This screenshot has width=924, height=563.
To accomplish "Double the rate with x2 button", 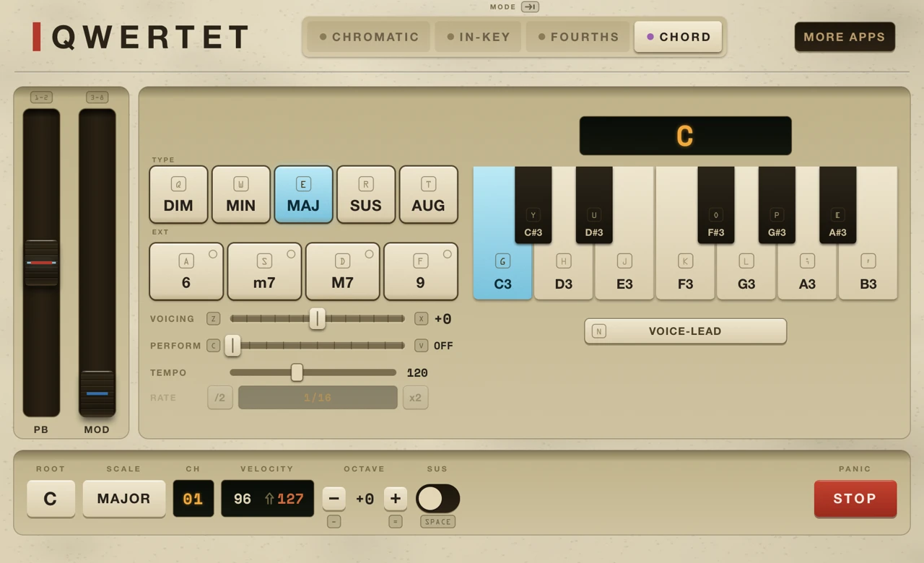I will 416,398.
